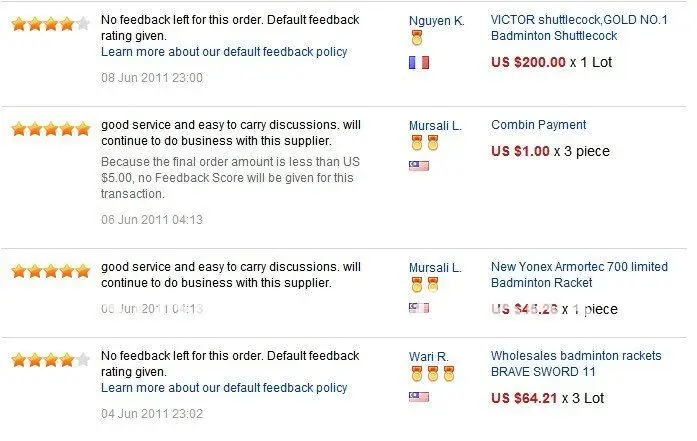Screen dimensions: 697x441
Task: Open the Wari R. buyer profile
Action: (x=429, y=357)
